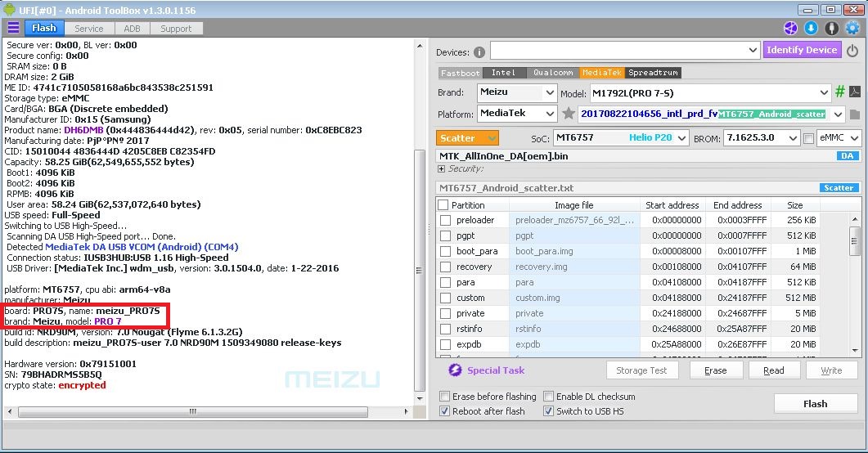
Task: Check the preloader partition checkbox
Action: (x=445, y=220)
